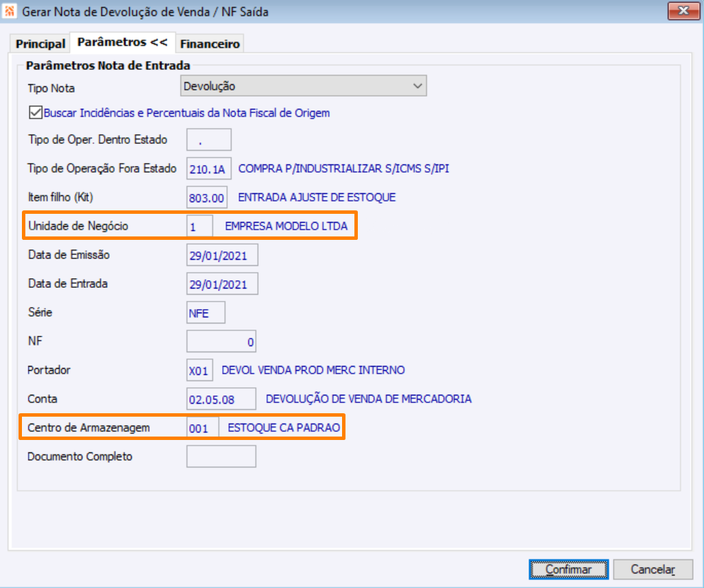
Task: Click the text COMPRA P/INDUSTRIALIZAR S/ICMS S/IPI
Action: (x=343, y=169)
